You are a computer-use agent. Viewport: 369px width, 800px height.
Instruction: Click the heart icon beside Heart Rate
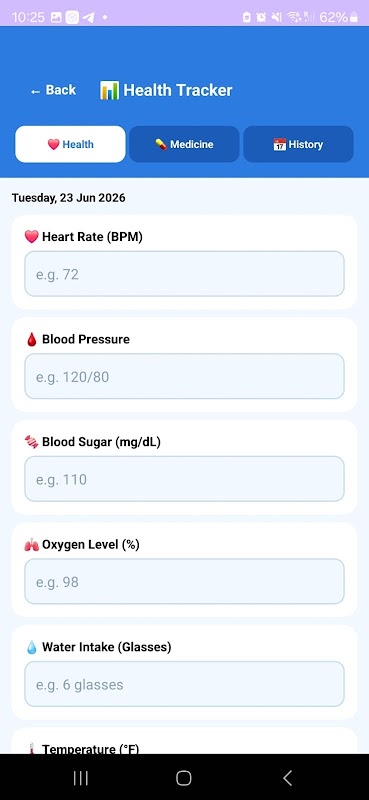(32, 237)
